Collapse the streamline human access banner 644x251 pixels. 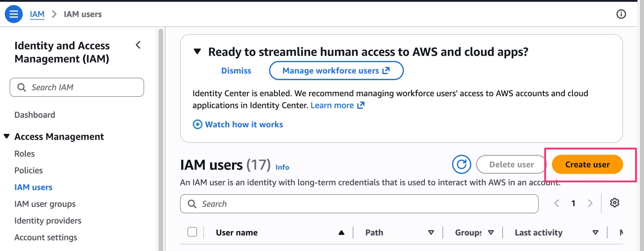[197, 51]
